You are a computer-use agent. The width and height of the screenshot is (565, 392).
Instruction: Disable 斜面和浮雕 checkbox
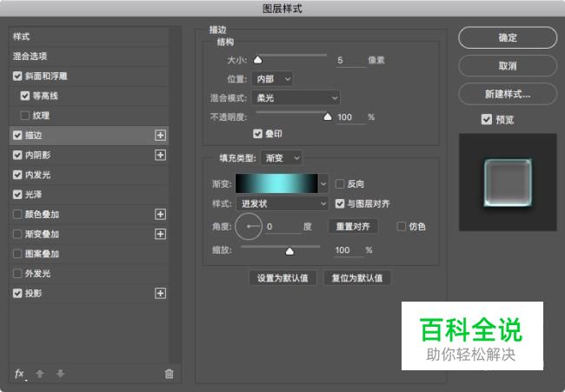(17, 76)
